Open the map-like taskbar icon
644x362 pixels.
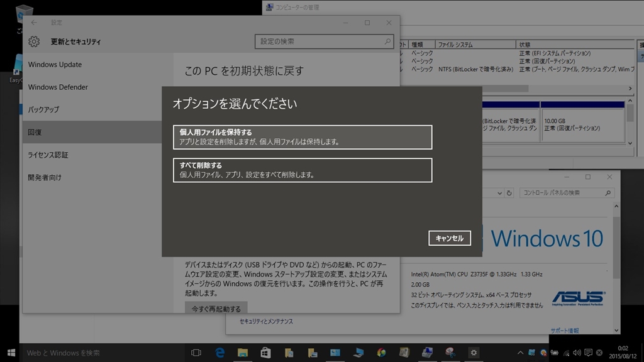coord(404,353)
